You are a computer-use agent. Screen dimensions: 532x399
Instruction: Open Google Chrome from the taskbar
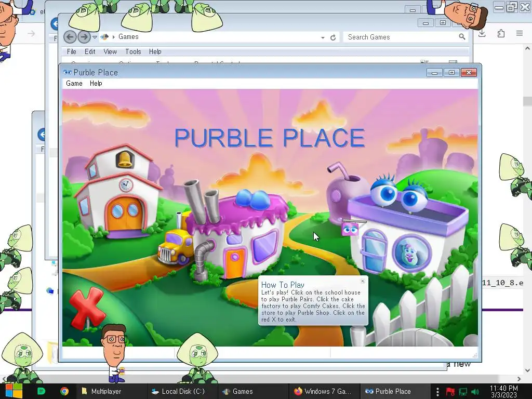tap(64, 391)
